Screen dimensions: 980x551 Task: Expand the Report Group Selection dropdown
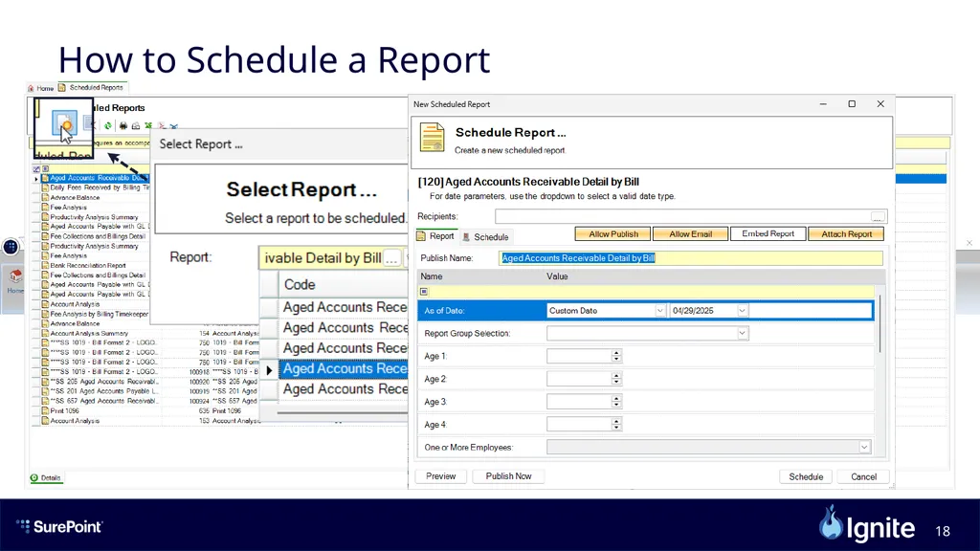tap(742, 334)
